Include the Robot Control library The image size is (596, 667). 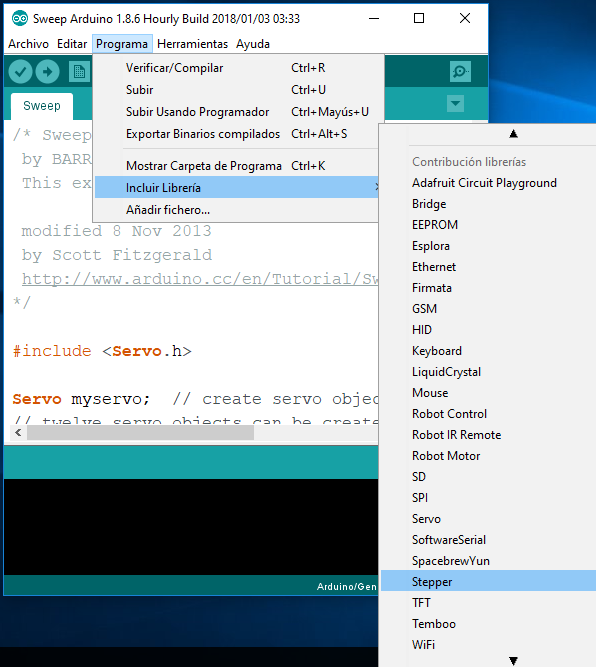pos(488,414)
